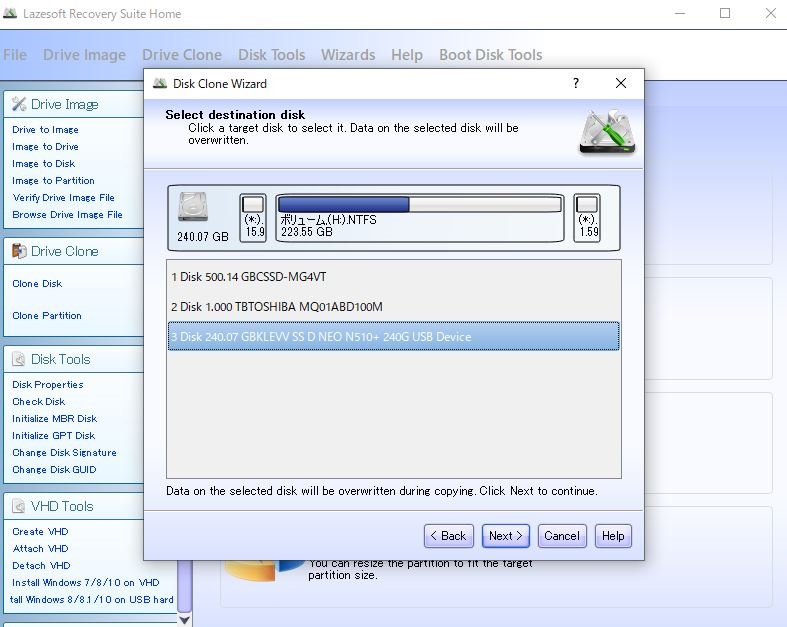Click the Drive Image panel header

coord(74,104)
